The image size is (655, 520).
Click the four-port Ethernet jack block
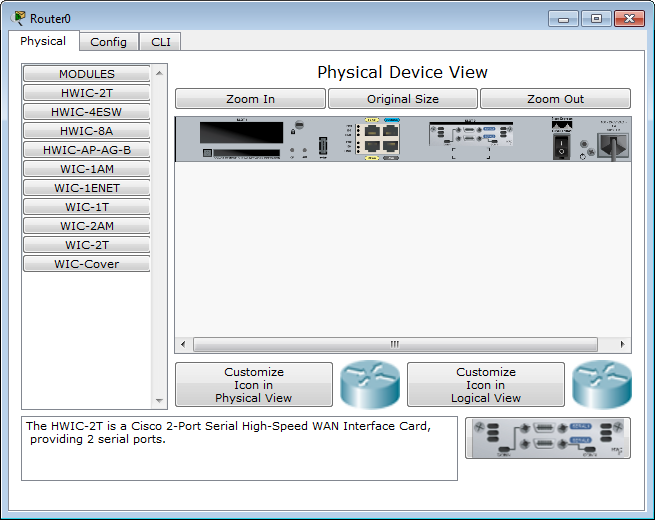pyautogui.click(x=377, y=139)
